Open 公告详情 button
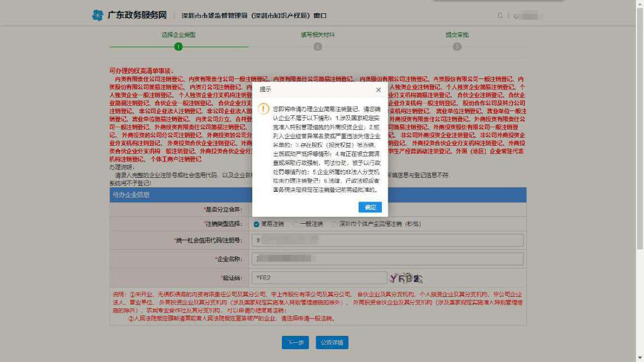This screenshot has height=362, width=644. [x=332, y=342]
